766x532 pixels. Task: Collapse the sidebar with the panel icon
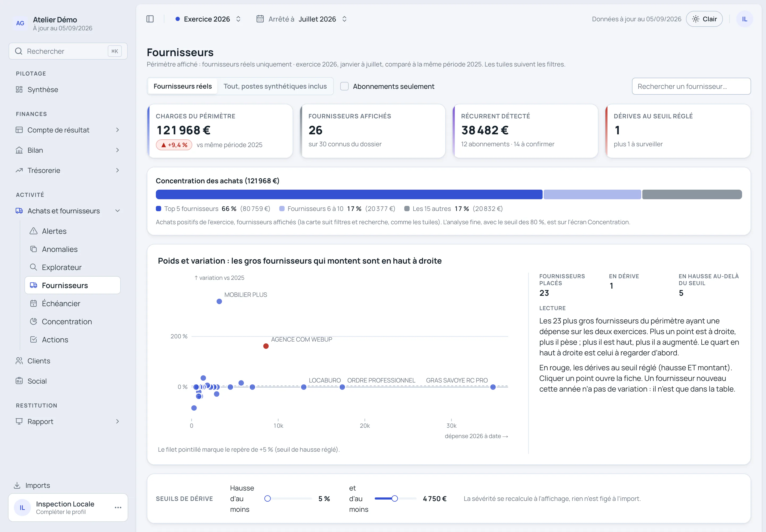click(x=150, y=19)
